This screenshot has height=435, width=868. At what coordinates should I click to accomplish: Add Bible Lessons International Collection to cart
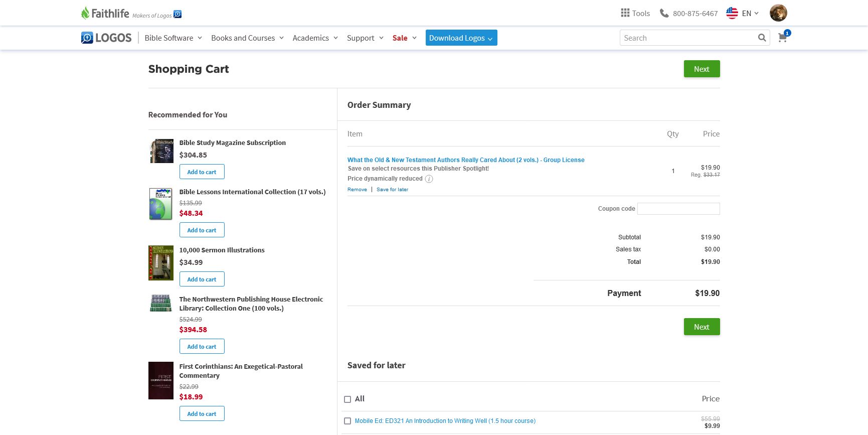click(x=202, y=230)
